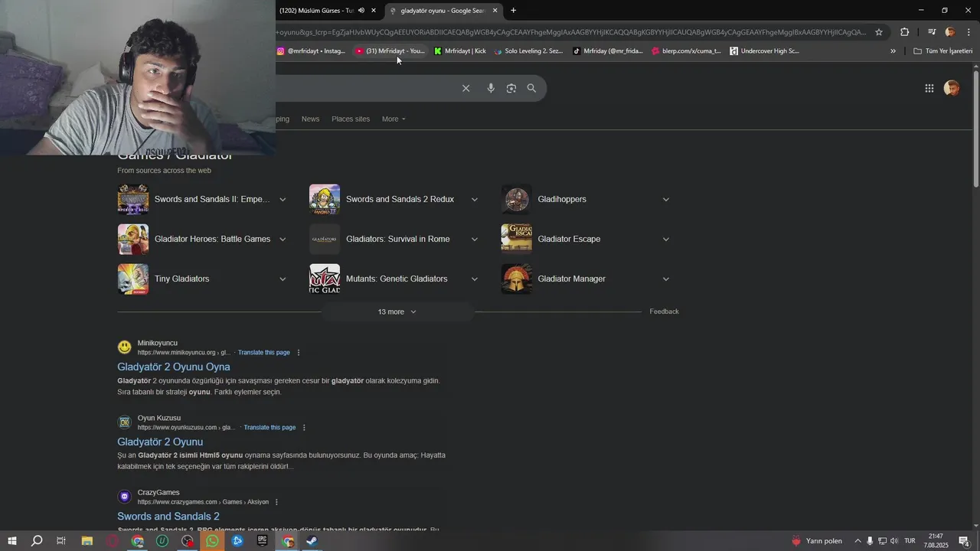Open the Chrome three-dot menu
The image size is (980, 551).
[x=969, y=32]
